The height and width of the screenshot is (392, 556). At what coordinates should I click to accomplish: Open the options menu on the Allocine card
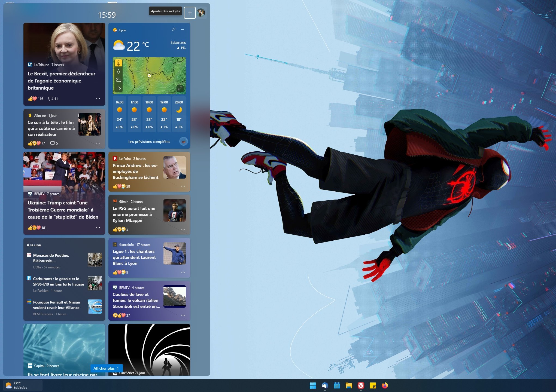tap(98, 143)
